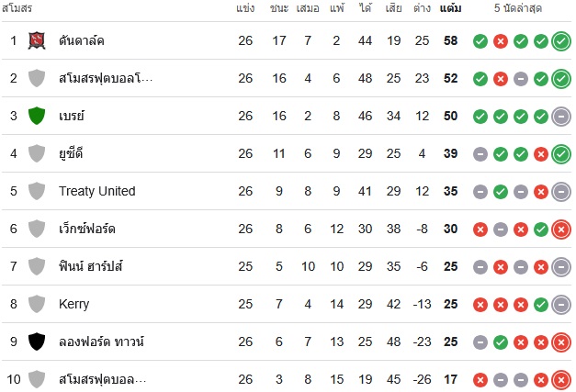Open the ดันดาล์ค team link
The width and height of the screenshot is (576, 392).
82,40
